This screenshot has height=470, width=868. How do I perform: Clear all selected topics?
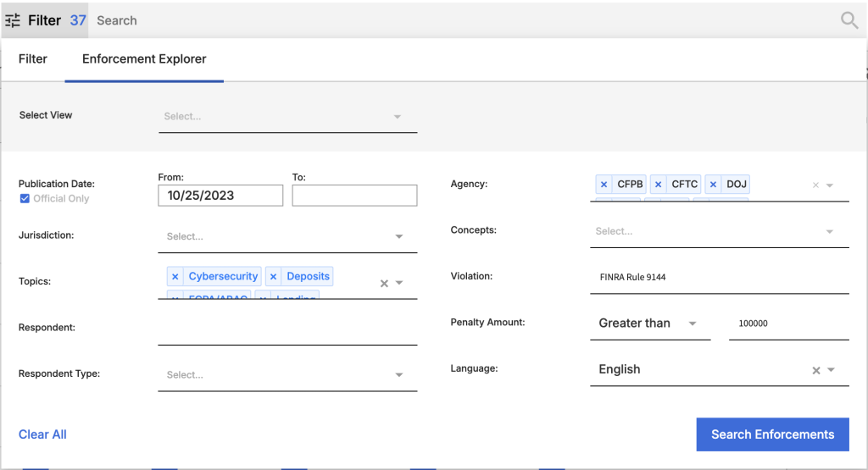click(384, 283)
